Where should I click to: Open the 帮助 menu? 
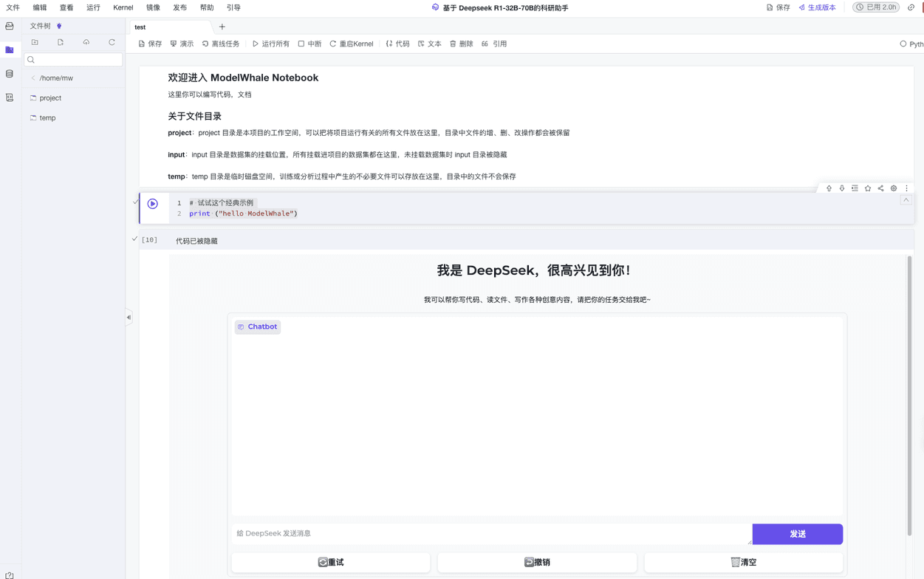pyautogui.click(x=207, y=7)
